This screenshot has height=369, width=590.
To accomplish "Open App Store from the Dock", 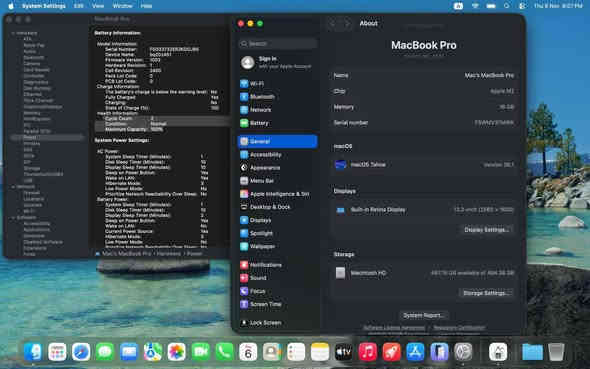I will pos(415,352).
